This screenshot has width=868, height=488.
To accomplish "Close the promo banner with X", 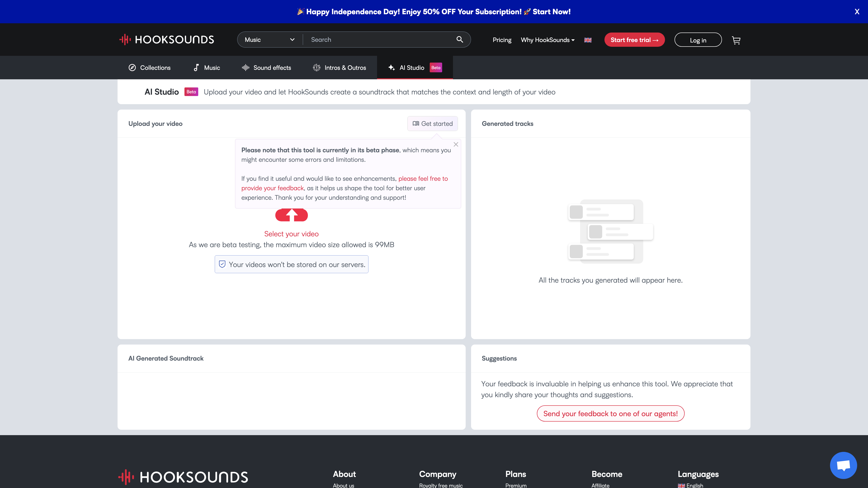I will click(857, 12).
